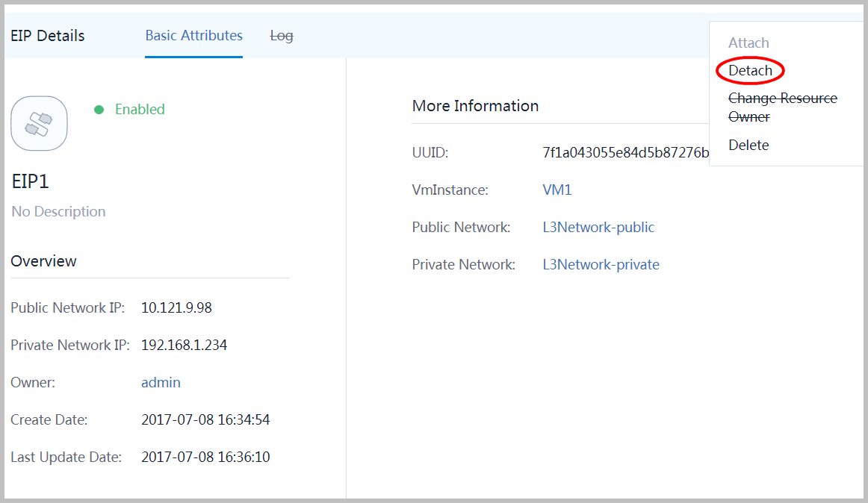Click the EIP Details heading
868x503 pixels.
48,36
